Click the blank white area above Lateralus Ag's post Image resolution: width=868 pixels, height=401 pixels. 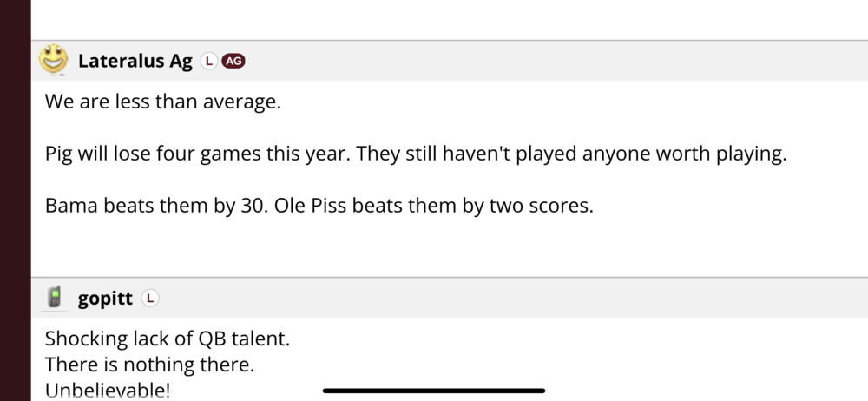coord(434,19)
